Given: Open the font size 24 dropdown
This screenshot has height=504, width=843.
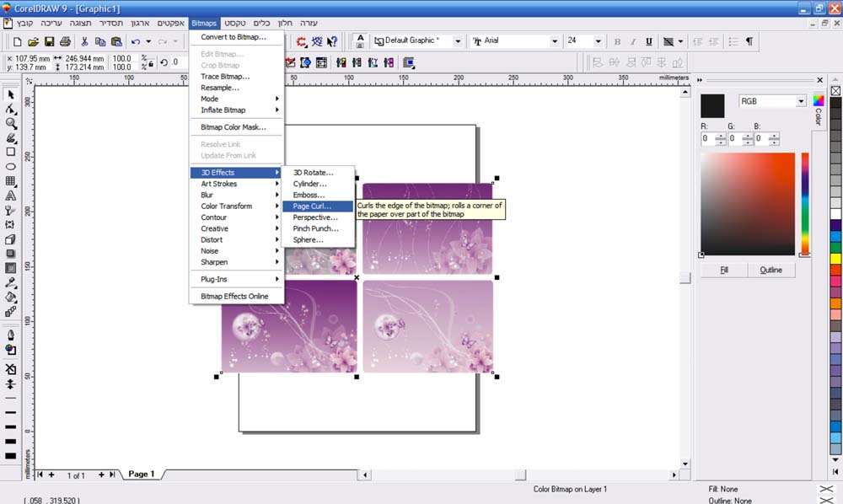Looking at the screenshot, I should coord(598,40).
